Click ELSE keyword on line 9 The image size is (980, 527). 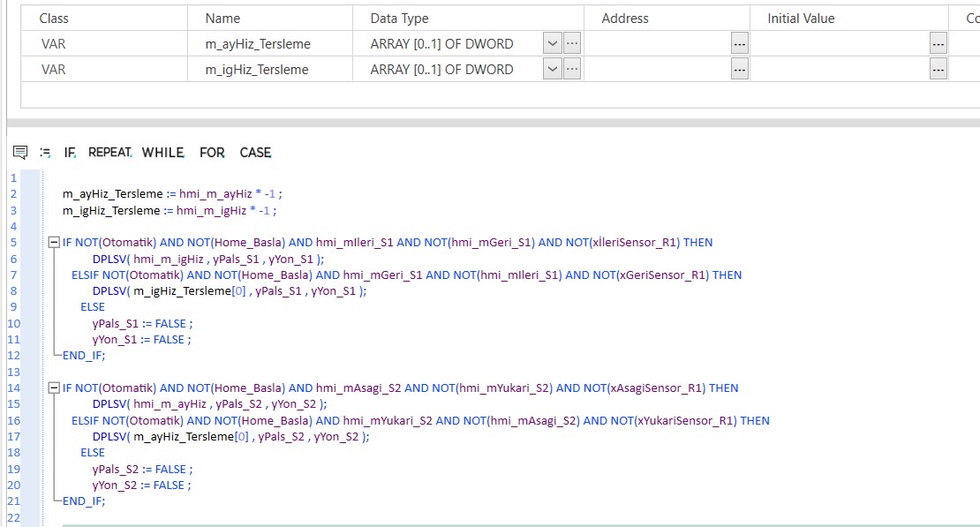(93, 307)
